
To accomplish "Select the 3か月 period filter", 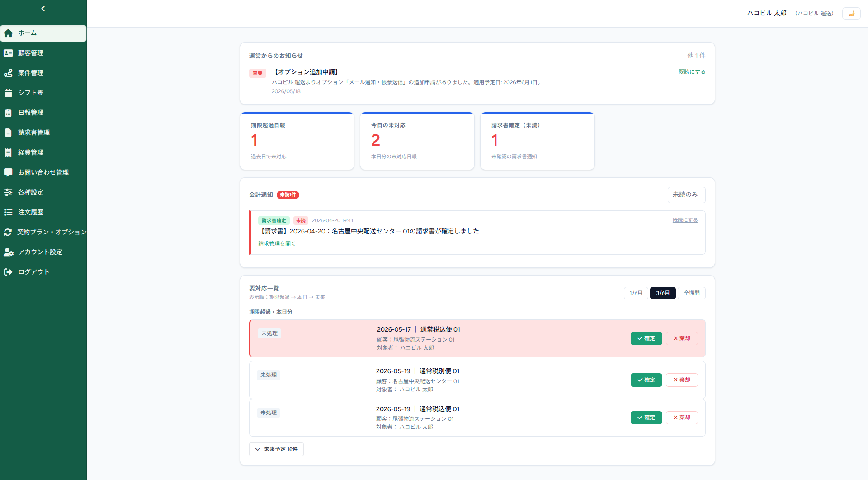I will tap(663, 293).
